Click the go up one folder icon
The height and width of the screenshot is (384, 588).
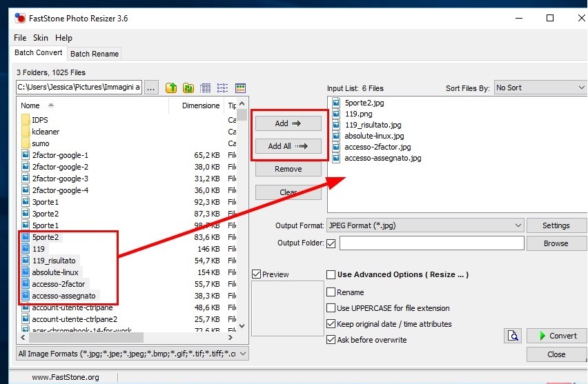click(171, 88)
